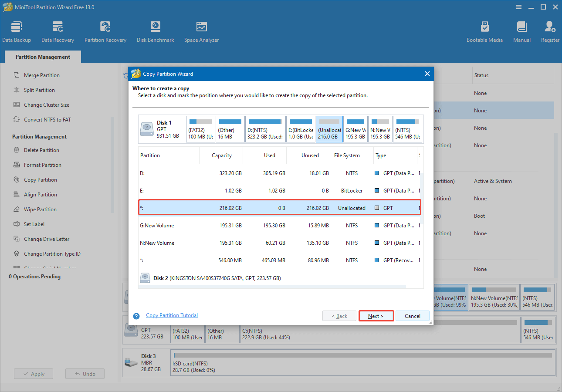Click the Apply button
The image size is (562, 392).
point(34,373)
